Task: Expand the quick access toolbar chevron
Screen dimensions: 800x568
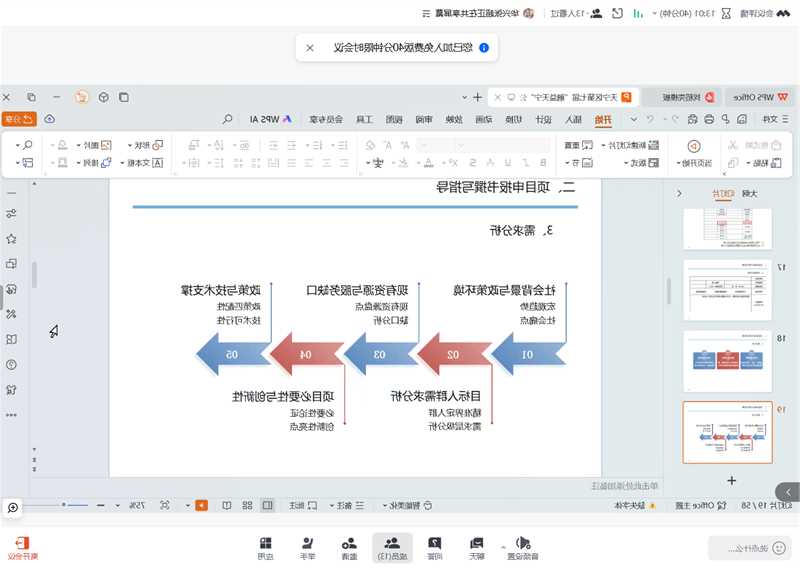Action: click(x=634, y=119)
